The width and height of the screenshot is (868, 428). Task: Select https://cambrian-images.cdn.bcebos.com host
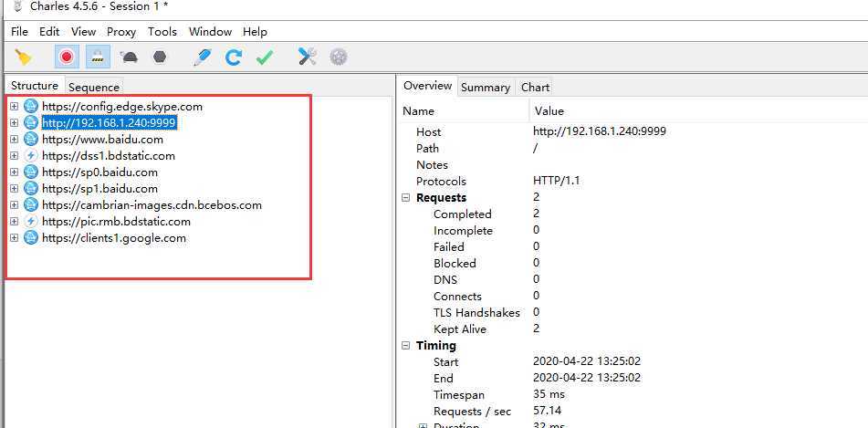pos(152,204)
